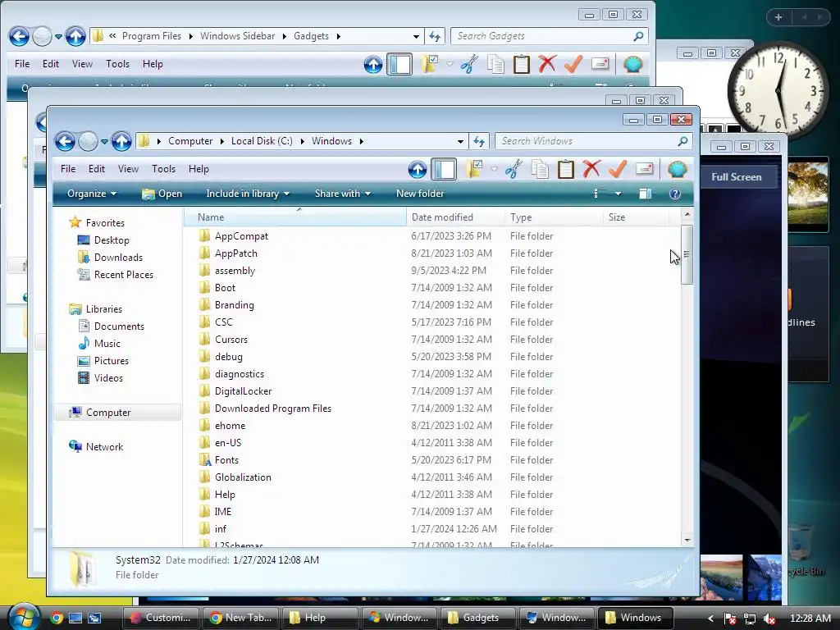Click blue Help question mark icon

675,194
